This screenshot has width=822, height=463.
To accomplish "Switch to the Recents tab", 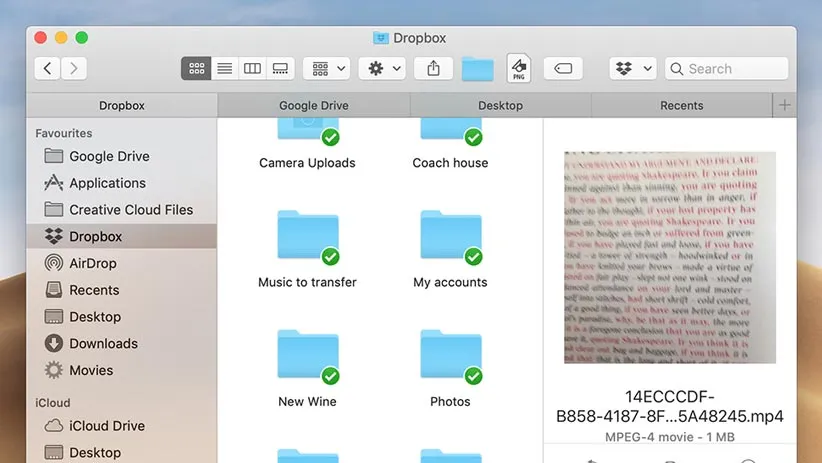I will 681,105.
